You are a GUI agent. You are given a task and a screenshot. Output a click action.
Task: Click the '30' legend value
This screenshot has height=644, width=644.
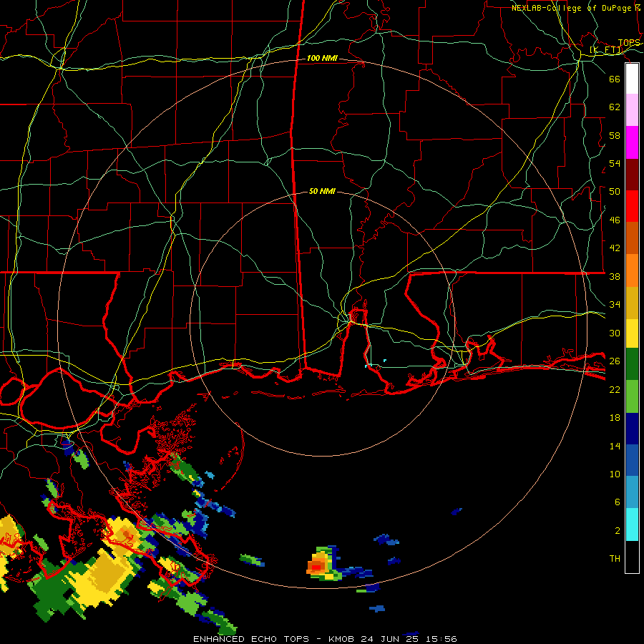pyautogui.click(x=615, y=333)
